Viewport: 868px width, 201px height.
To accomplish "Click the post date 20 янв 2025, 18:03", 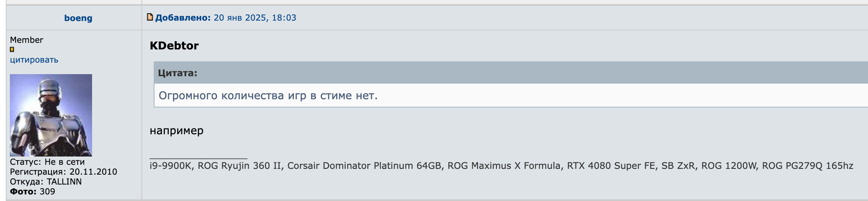I will tap(255, 18).
